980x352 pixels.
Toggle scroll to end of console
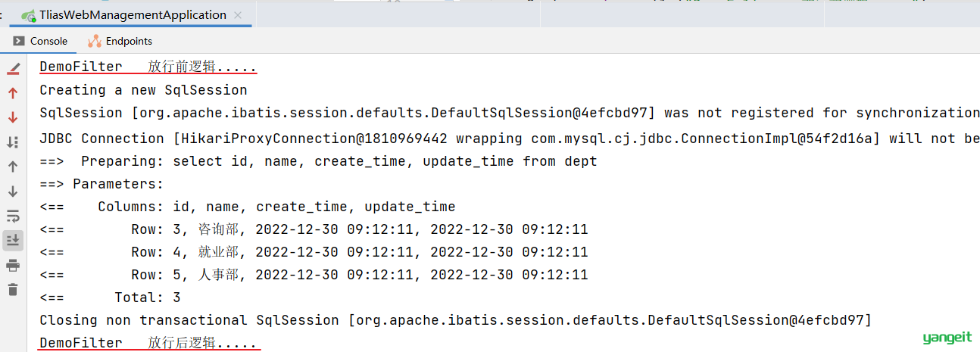[x=13, y=240]
